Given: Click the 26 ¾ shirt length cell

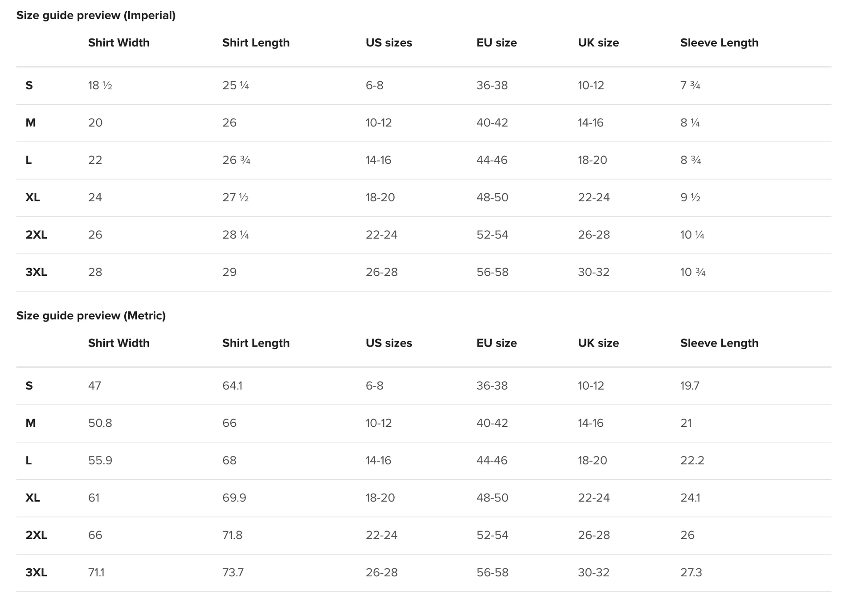Looking at the screenshot, I should pos(236,160).
